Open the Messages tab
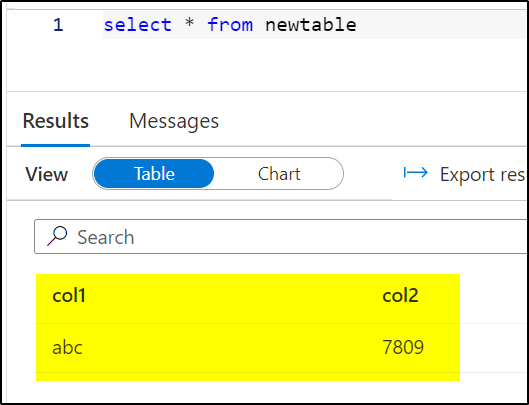 coord(174,121)
